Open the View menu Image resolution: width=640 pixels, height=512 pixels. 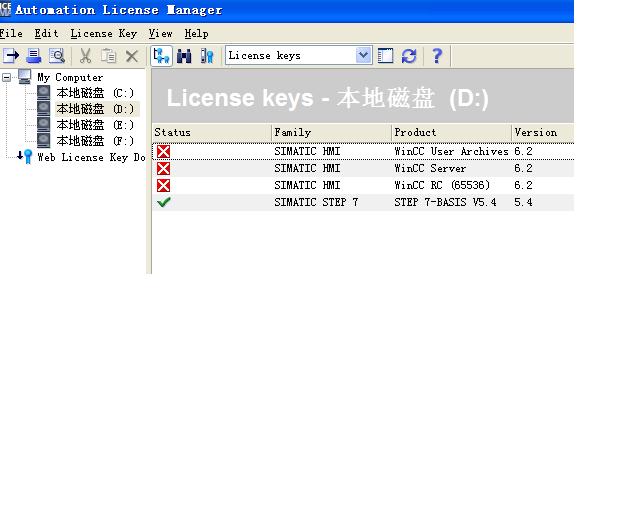[x=160, y=33]
